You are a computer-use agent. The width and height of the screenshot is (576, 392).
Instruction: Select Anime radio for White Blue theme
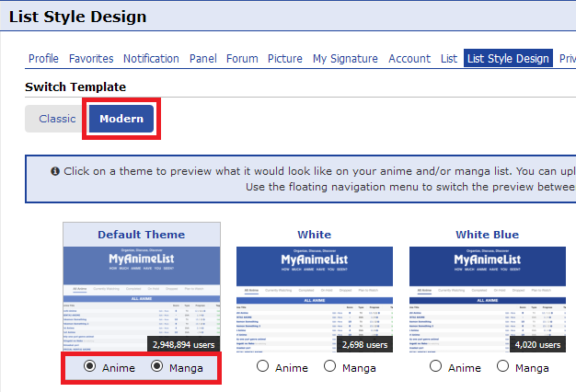pos(435,366)
